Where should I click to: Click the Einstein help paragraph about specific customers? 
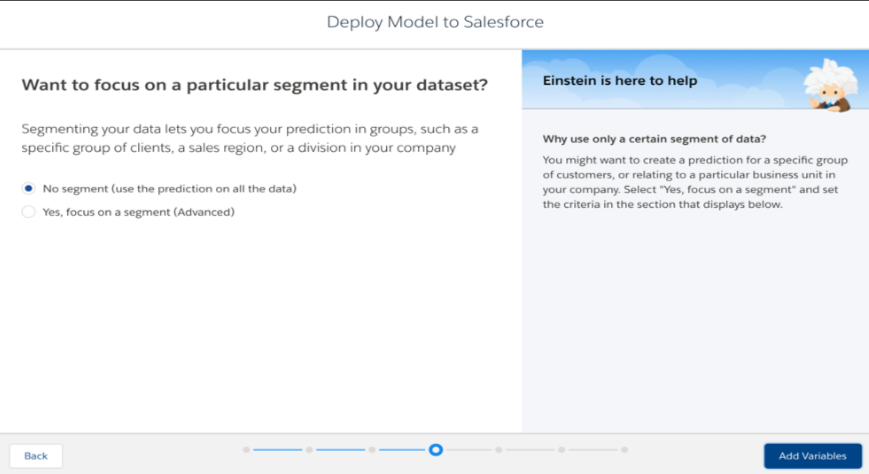(695, 182)
